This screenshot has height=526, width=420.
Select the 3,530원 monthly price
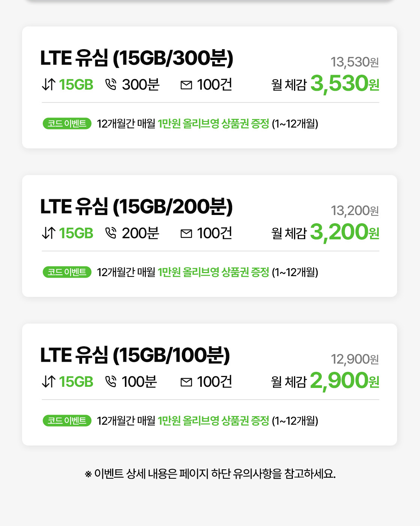345,83
